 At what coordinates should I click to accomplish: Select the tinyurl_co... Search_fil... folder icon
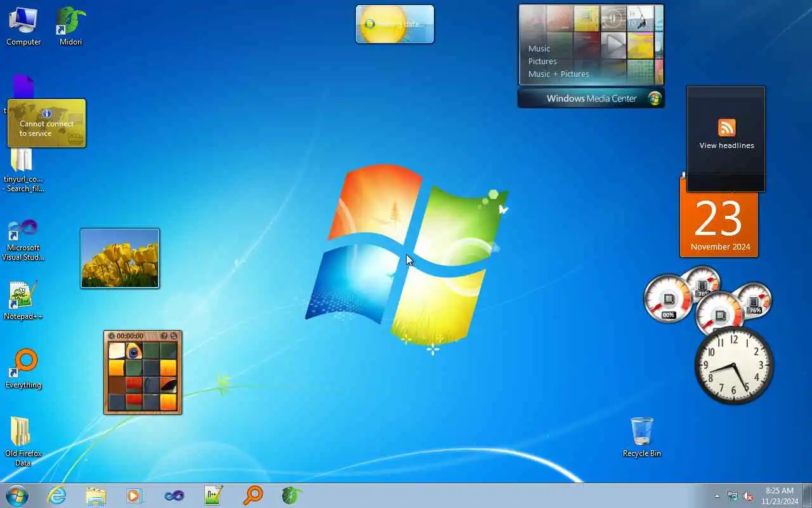pos(23,170)
